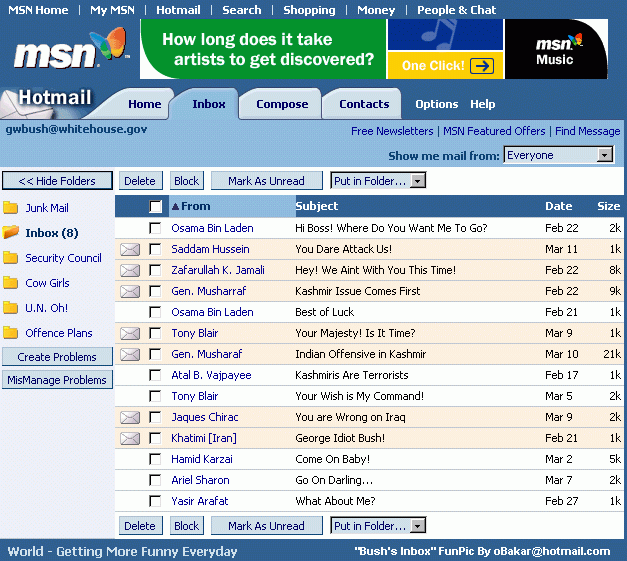627x561 pixels.
Task: Click unread envelope icon for Saddam Hussein
Action: coord(130,250)
